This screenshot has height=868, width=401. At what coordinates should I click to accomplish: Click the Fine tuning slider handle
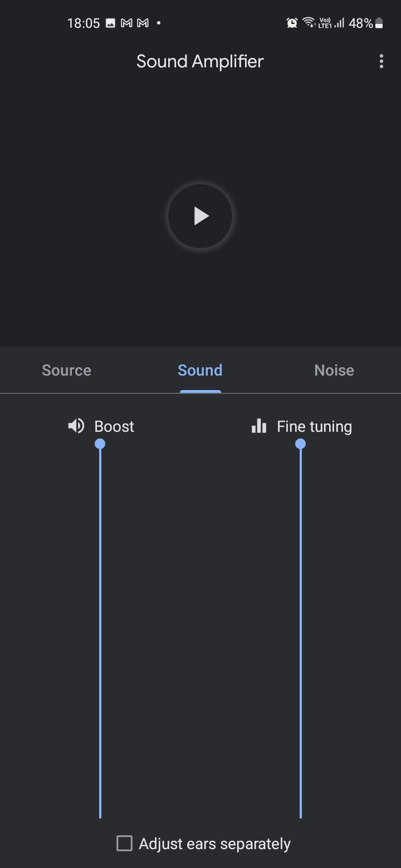[301, 443]
